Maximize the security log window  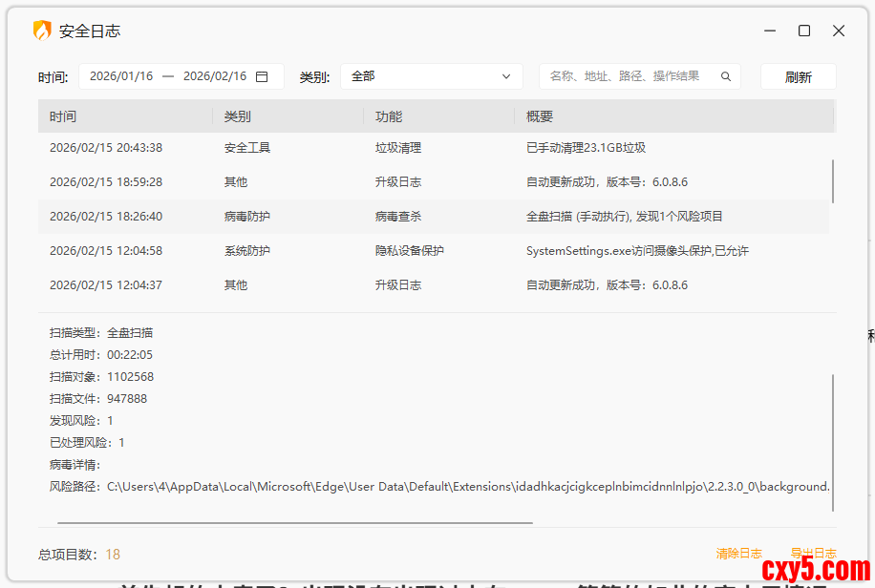pyautogui.click(x=804, y=31)
